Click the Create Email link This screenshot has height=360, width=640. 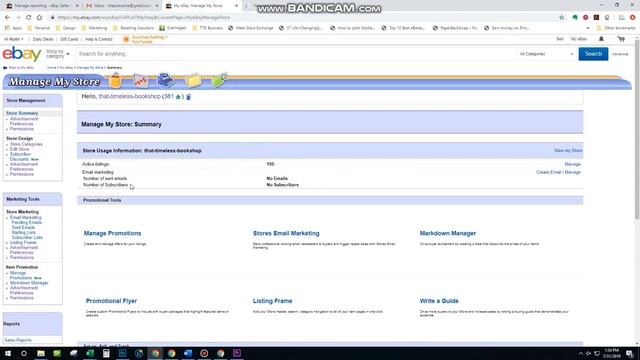coord(549,172)
